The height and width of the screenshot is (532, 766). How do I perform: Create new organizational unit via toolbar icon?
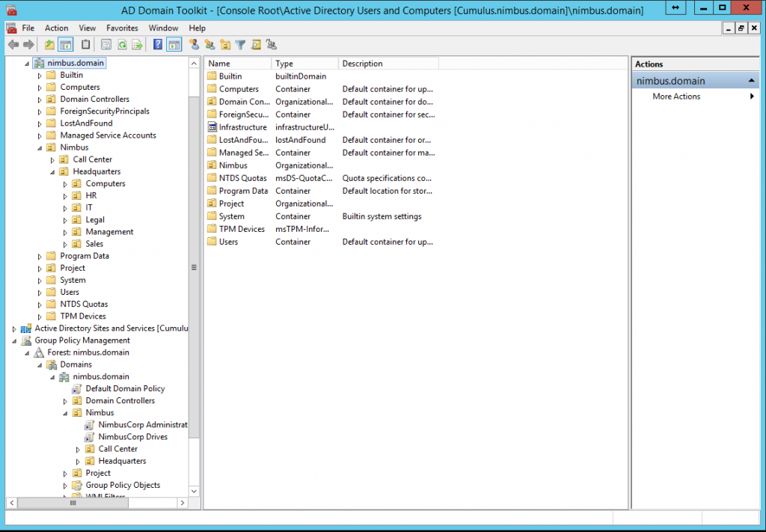[x=225, y=45]
